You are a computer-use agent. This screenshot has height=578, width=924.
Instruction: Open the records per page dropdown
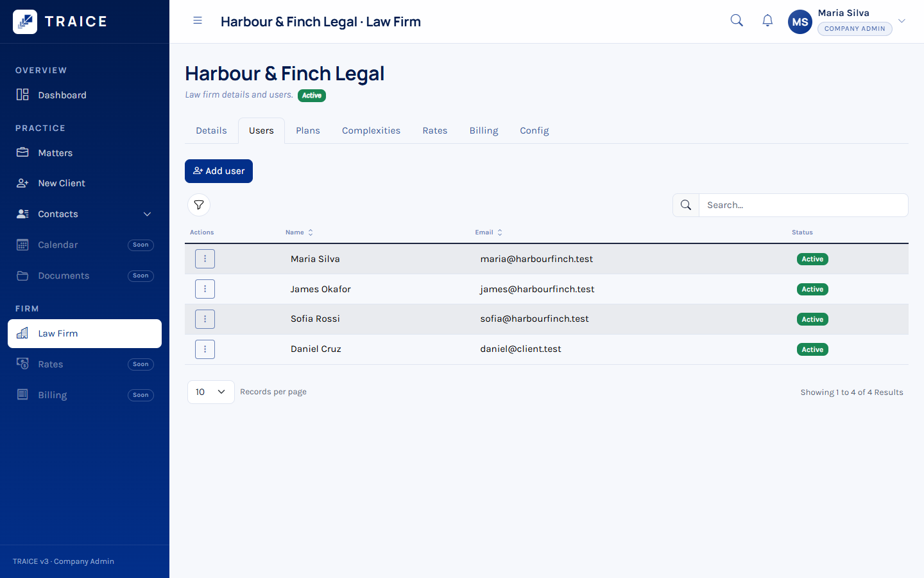tap(210, 392)
